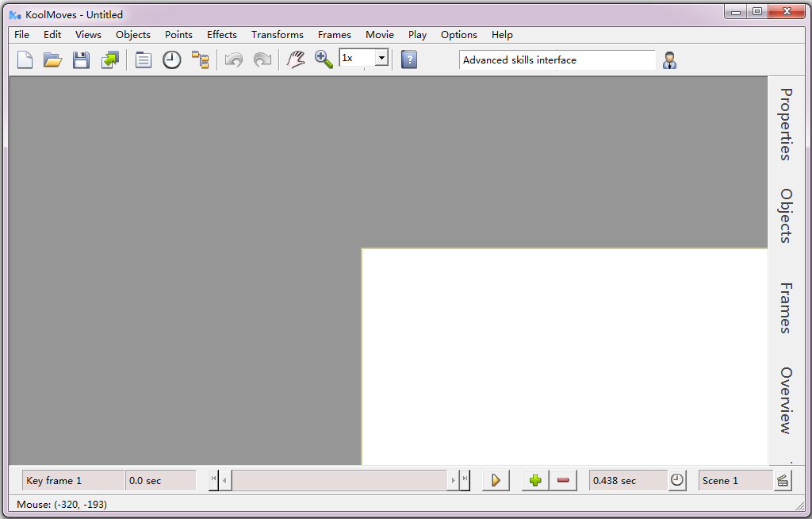
Task: Open the Frames menu
Action: point(335,35)
